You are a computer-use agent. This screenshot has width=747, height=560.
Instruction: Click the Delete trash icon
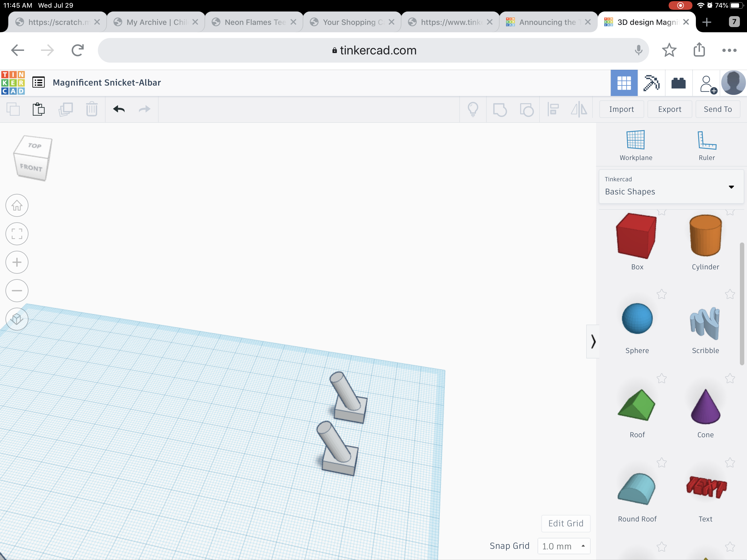92,109
